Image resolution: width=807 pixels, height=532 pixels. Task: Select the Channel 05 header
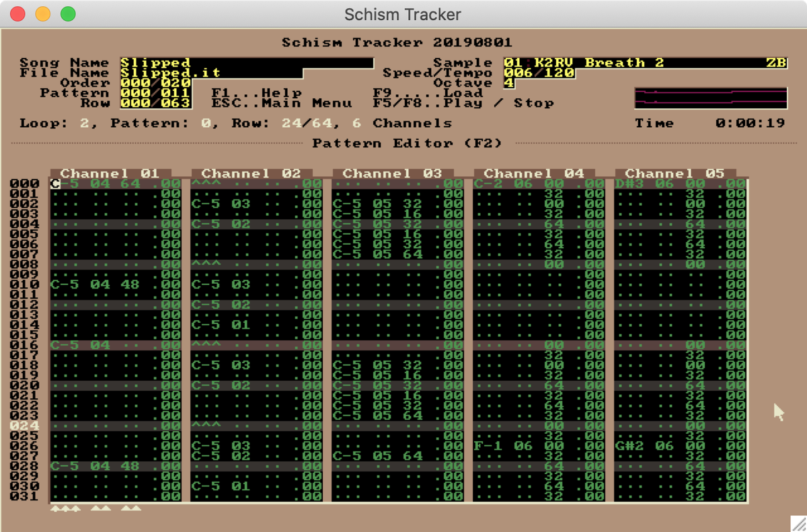675,174
